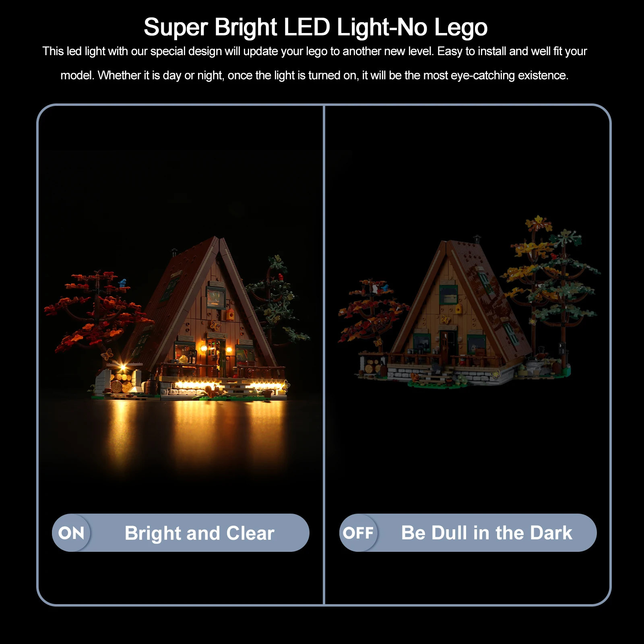Screen dimensions: 644x644
Task: Click the vertical divider between the panels
Action: point(324,355)
